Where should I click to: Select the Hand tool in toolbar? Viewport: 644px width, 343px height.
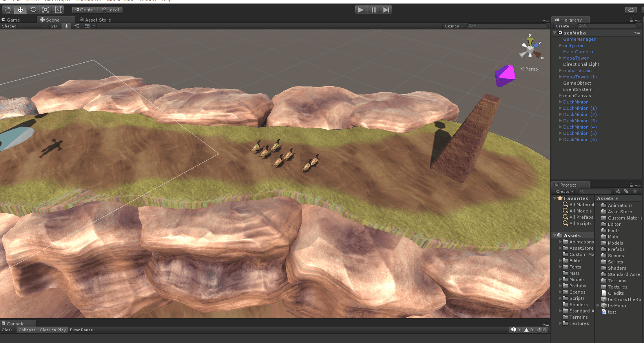coord(8,10)
